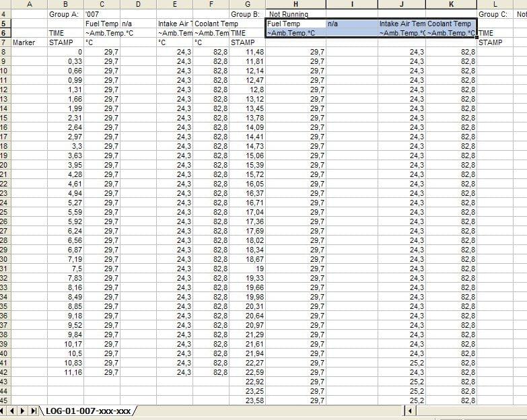Select column C header
527x420 pixels.
click(102, 4)
